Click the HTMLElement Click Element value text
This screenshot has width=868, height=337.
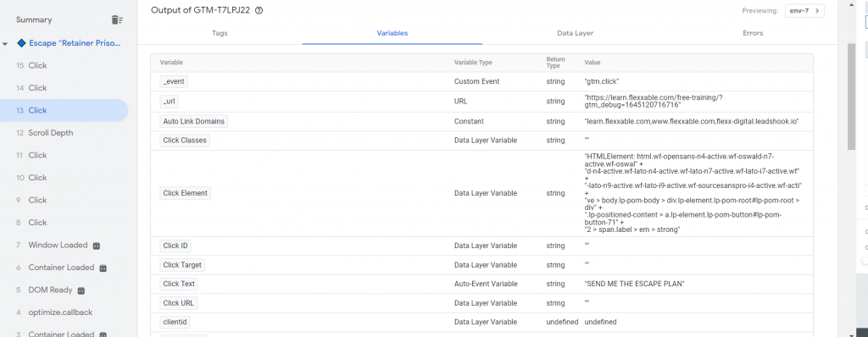coord(693,193)
